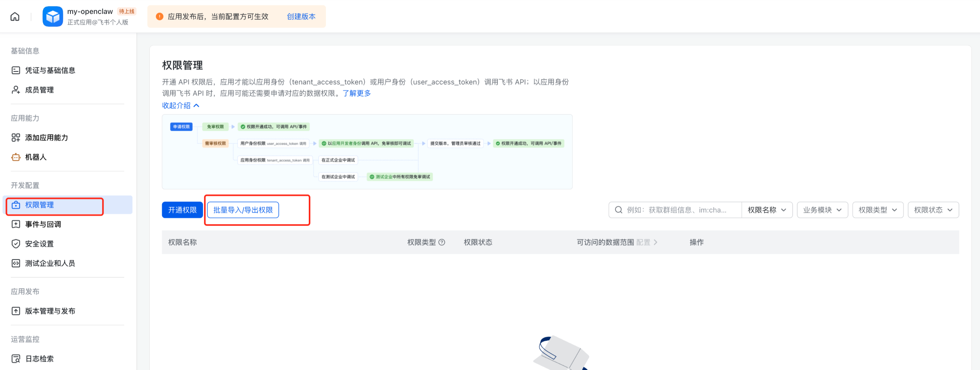The height and width of the screenshot is (370, 980).
Task: Click the orange warning icon in banner
Action: (159, 16)
